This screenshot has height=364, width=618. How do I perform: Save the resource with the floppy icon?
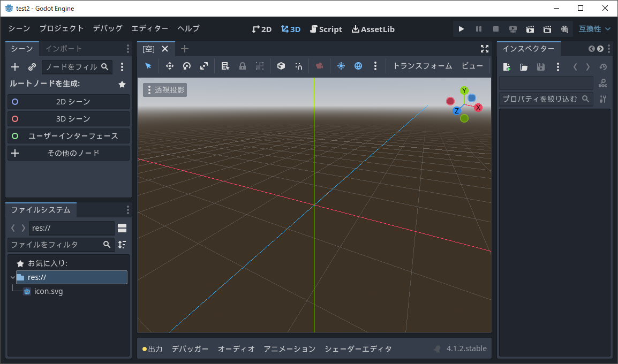pos(541,67)
